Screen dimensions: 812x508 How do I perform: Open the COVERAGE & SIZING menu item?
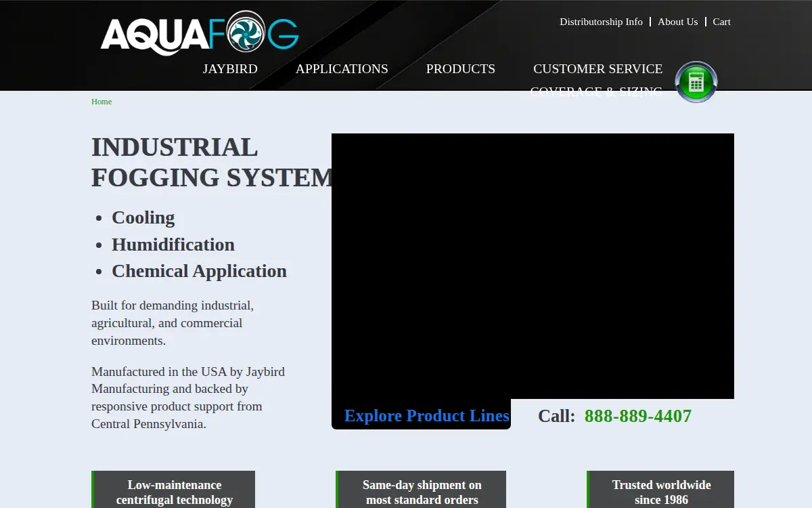click(x=596, y=91)
